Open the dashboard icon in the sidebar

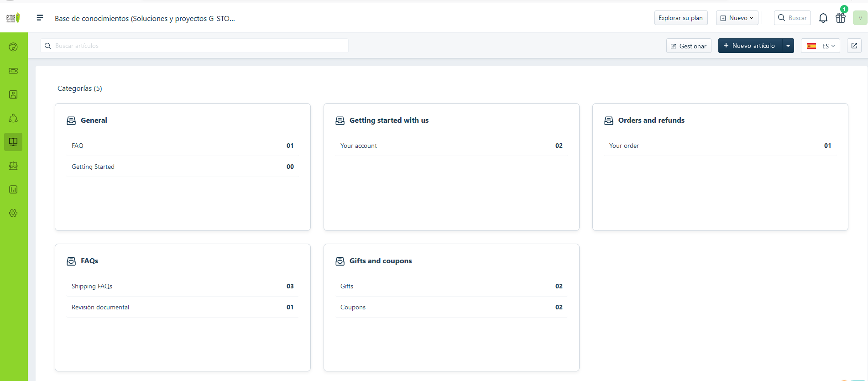(13, 47)
